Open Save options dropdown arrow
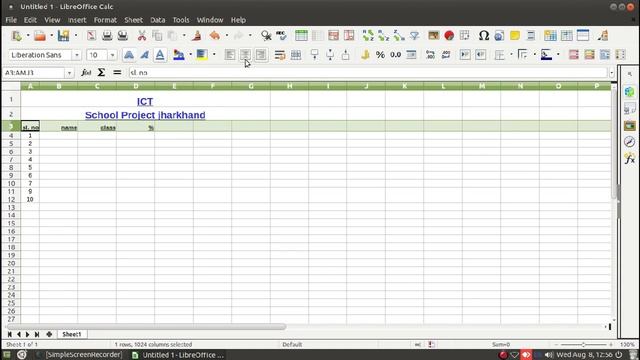Viewport: 640px width, 360px height. coord(76,36)
